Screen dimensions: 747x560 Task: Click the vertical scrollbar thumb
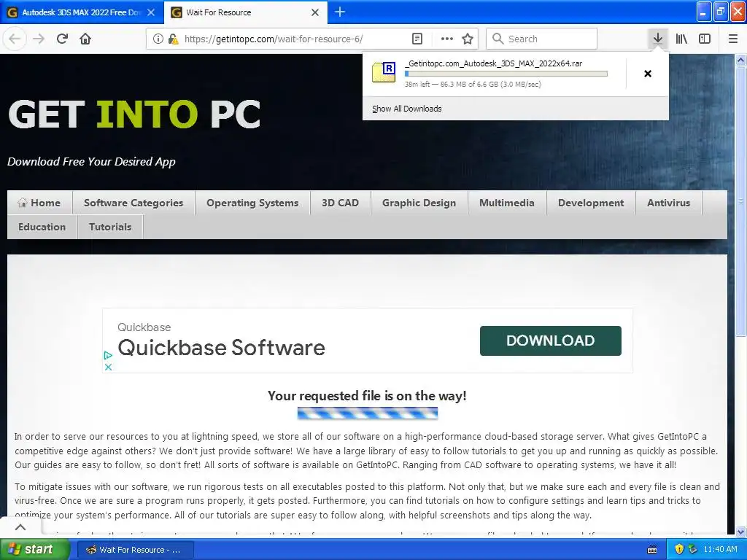[740, 201]
